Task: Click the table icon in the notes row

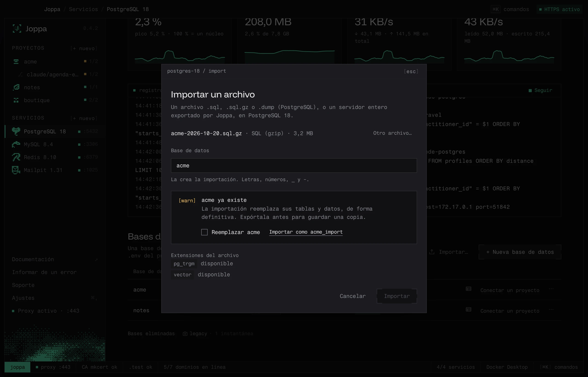Action: click(x=468, y=310)
